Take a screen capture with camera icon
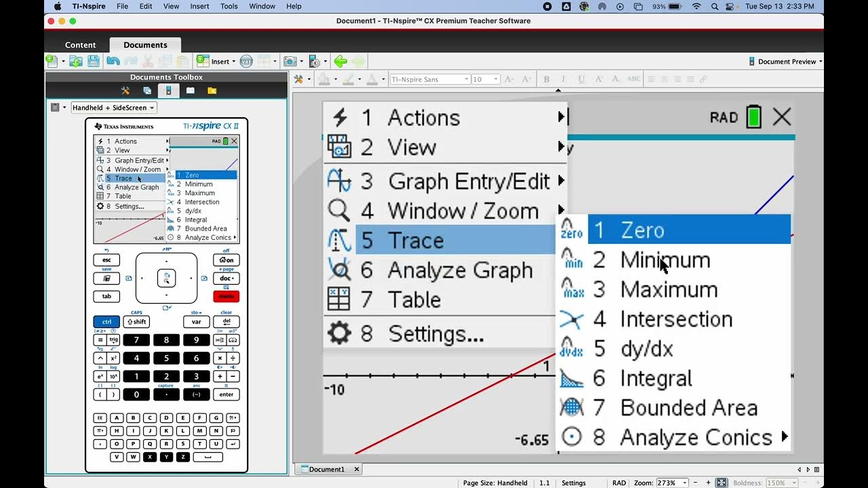This screenshot has height=488, width=868. point(290,61)
